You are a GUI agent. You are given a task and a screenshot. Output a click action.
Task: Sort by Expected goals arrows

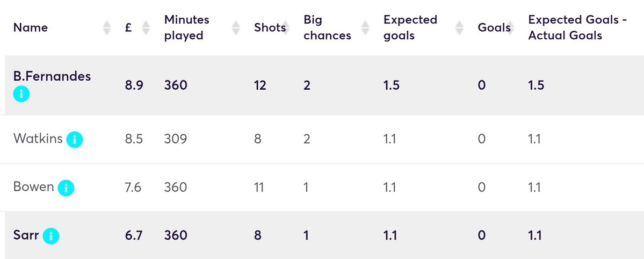(460, 28)
